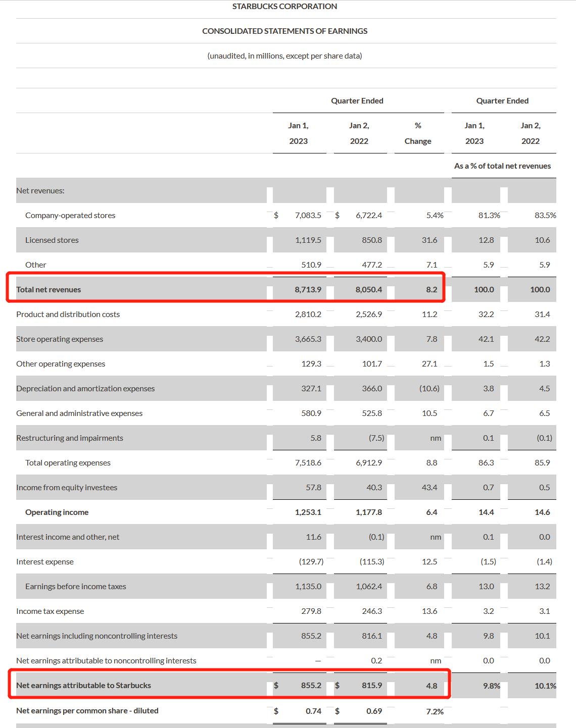Select 'Other operating expenses' label

pos(61,364)
